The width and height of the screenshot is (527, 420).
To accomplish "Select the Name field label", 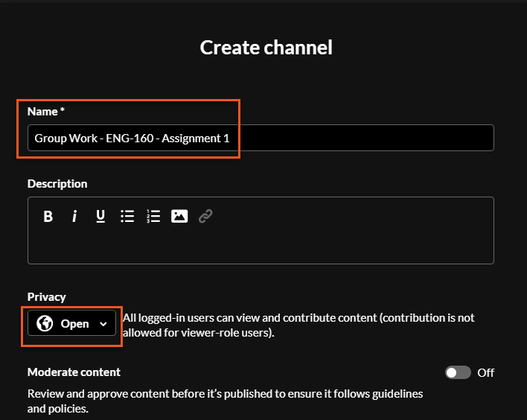I will click(x=45, y=111).
